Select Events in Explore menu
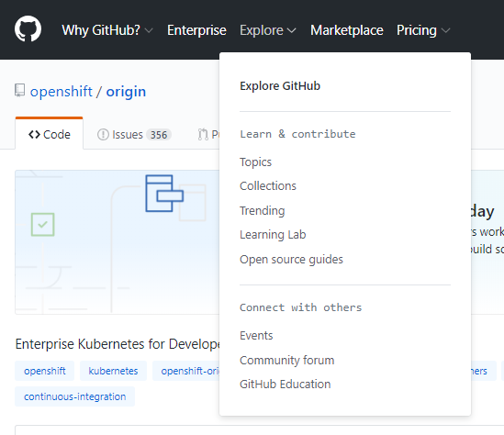 tap(256, 335)
